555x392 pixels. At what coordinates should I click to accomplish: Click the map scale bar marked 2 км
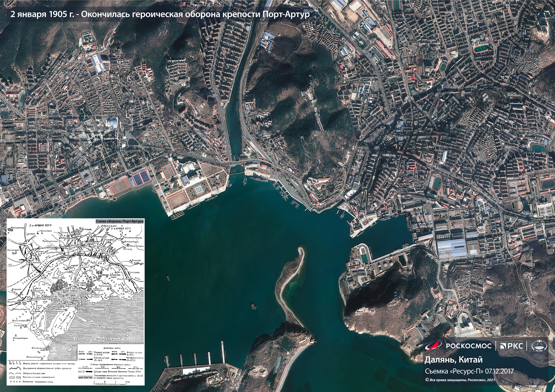112,383
